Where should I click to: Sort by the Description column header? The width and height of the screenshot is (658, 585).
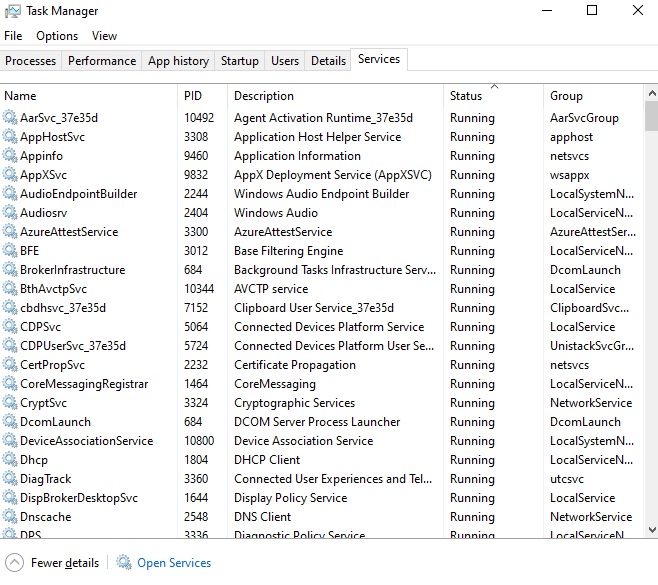(x=335, y=96)
